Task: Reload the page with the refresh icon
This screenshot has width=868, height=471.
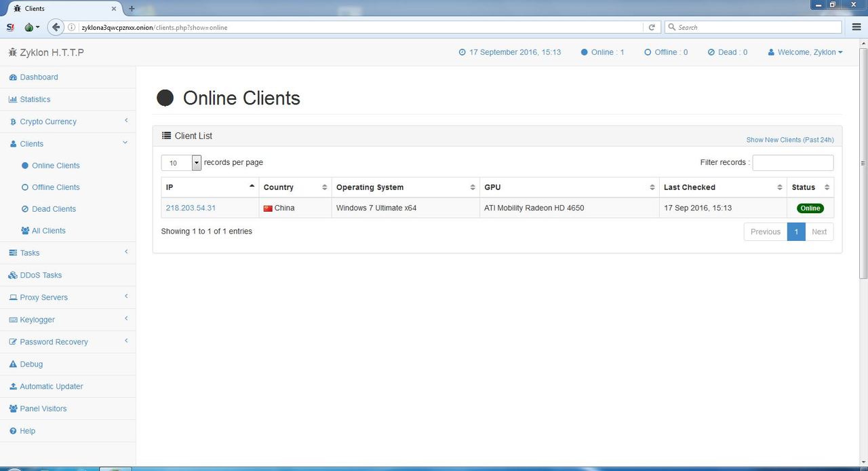Action: pos(652,27)
